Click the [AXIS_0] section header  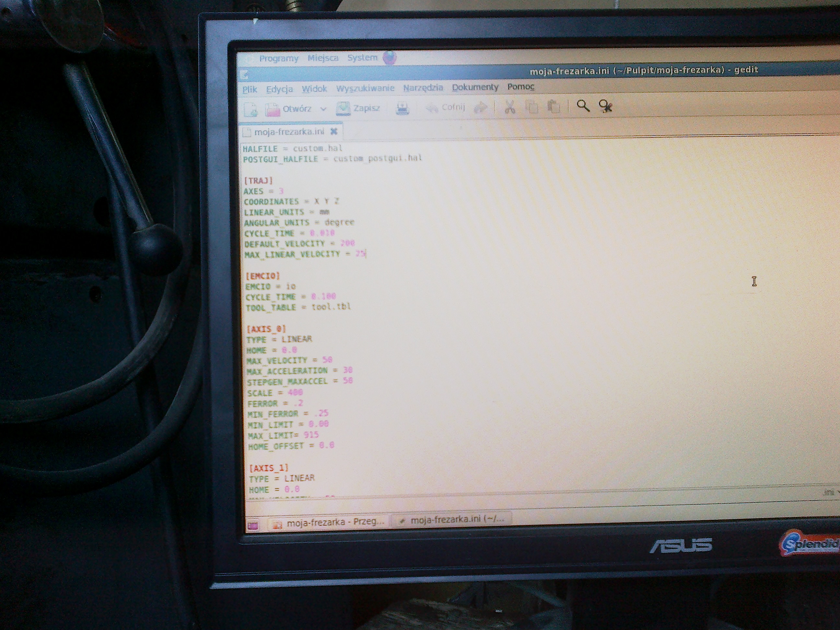coord(266,329)
